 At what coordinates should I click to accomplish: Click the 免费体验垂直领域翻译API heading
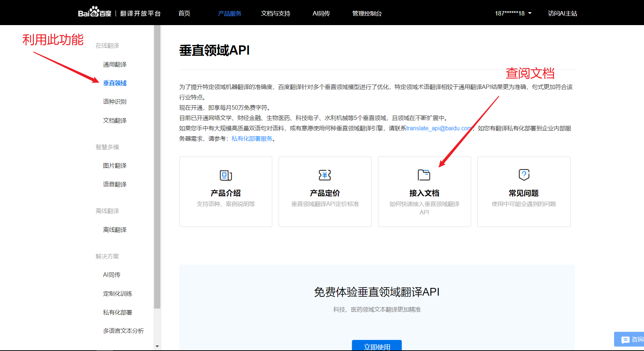tap(377, 292)
